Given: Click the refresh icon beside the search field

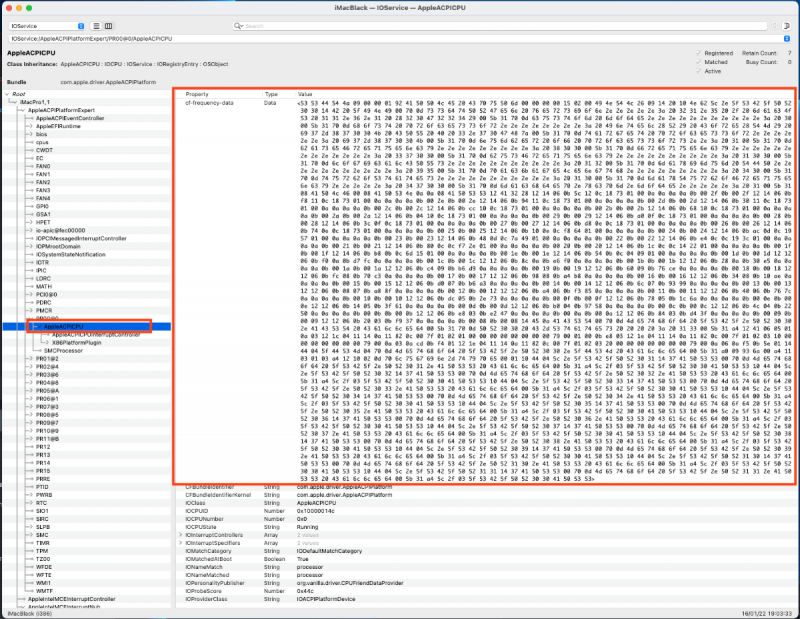Looking at the screenshot, I should pyautogui.click(x=787, y=25).
